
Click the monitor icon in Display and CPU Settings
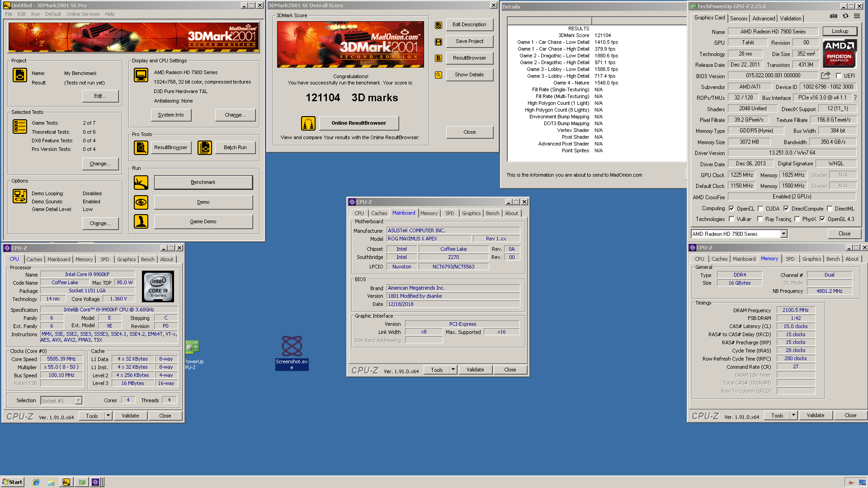[141, 75]
